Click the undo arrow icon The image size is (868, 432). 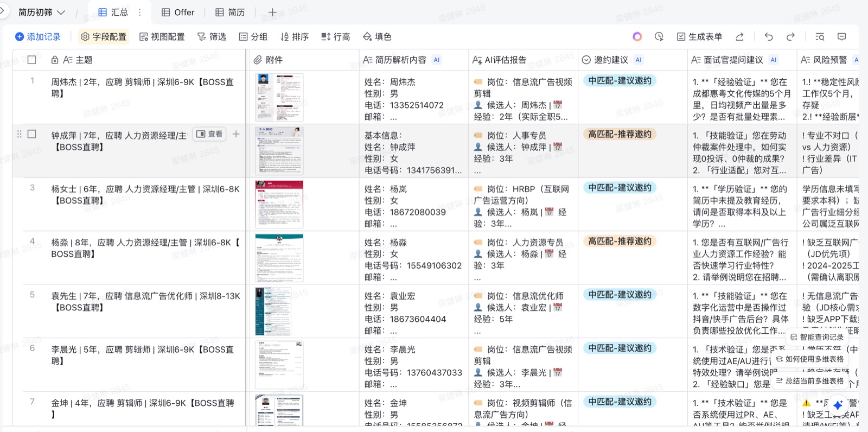click(x=769, y=36)
